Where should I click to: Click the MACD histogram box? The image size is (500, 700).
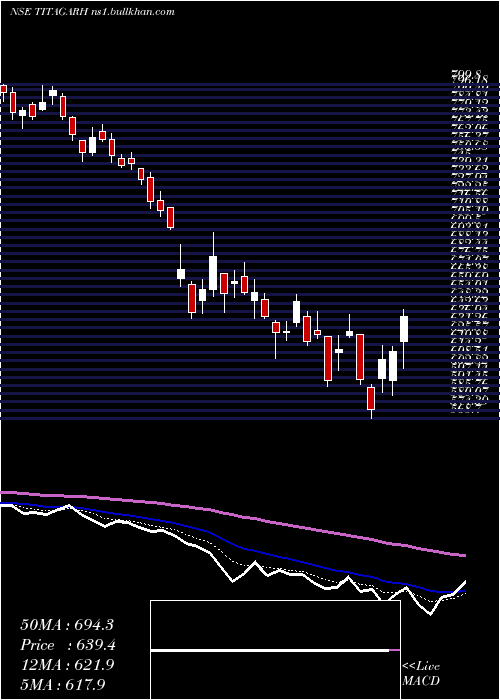click(275, 650)
